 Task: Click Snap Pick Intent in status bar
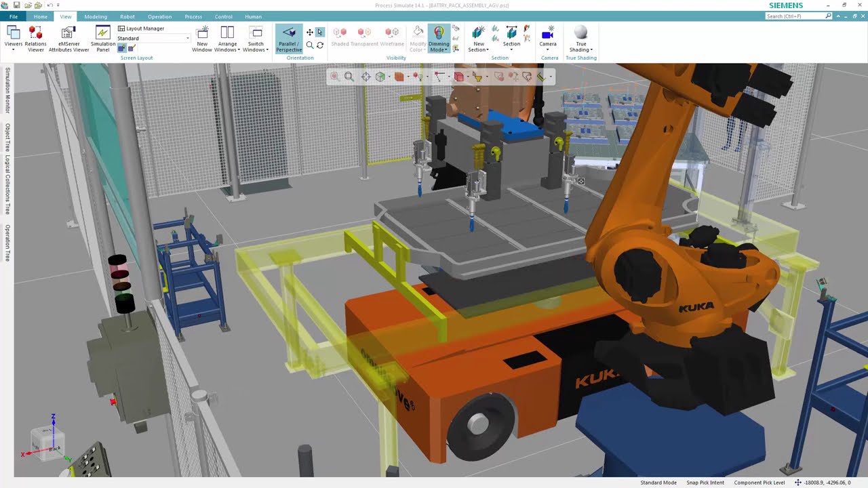pyautogui.click(x=705, y=483)
